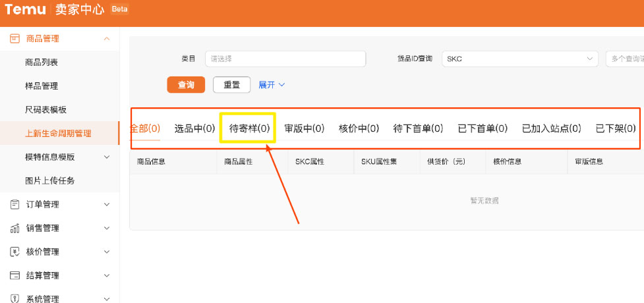Switch to the 核价中(0) tab
Image resolution: width=644 pixels, height=303 pixels.
(x=359, y=128)
